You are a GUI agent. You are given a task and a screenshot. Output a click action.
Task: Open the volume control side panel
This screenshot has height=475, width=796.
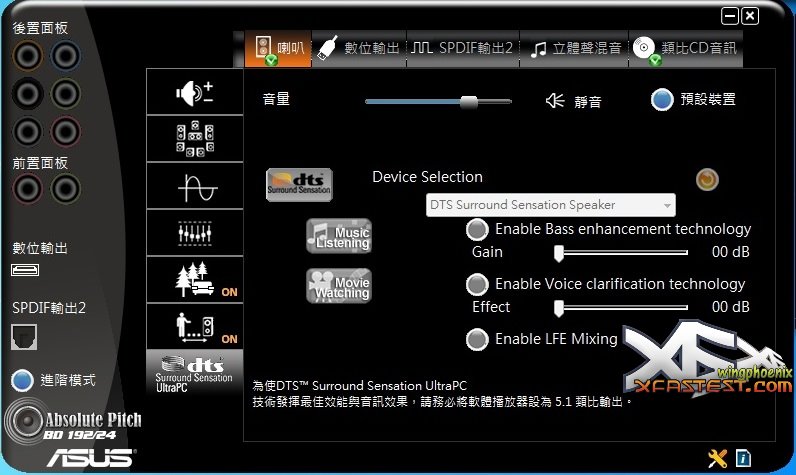coord(195,92)
